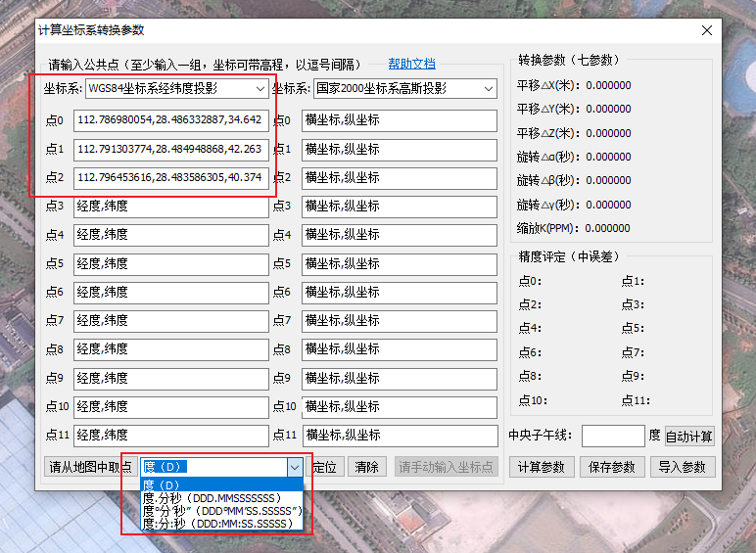Click the left 点8 经度,纬度 field

(x=171, y=349)
